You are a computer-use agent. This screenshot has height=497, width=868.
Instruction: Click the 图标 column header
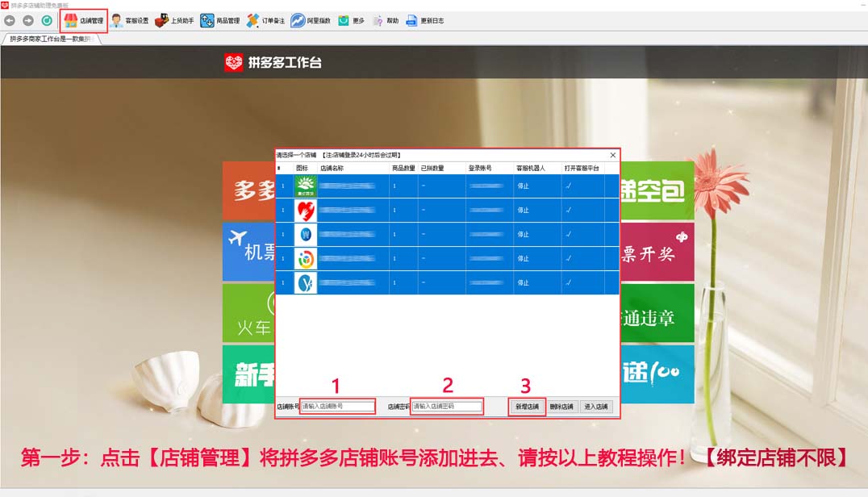click(x=305, y=169)
